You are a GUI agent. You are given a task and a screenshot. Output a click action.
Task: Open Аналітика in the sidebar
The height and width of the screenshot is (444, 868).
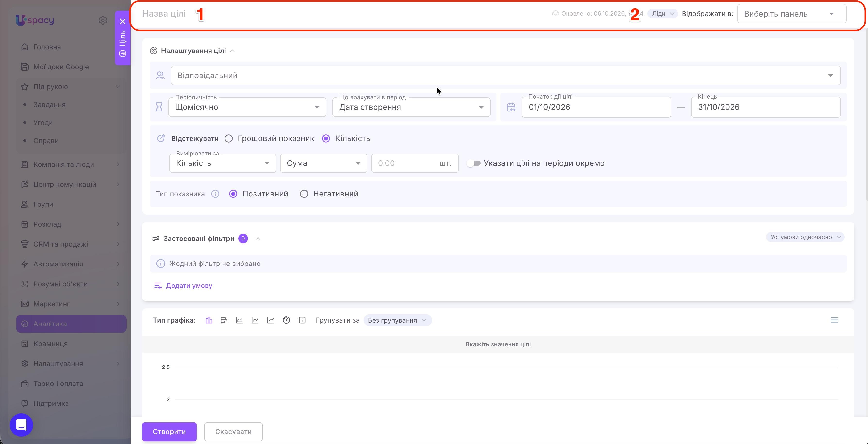(x=71, y=324)
